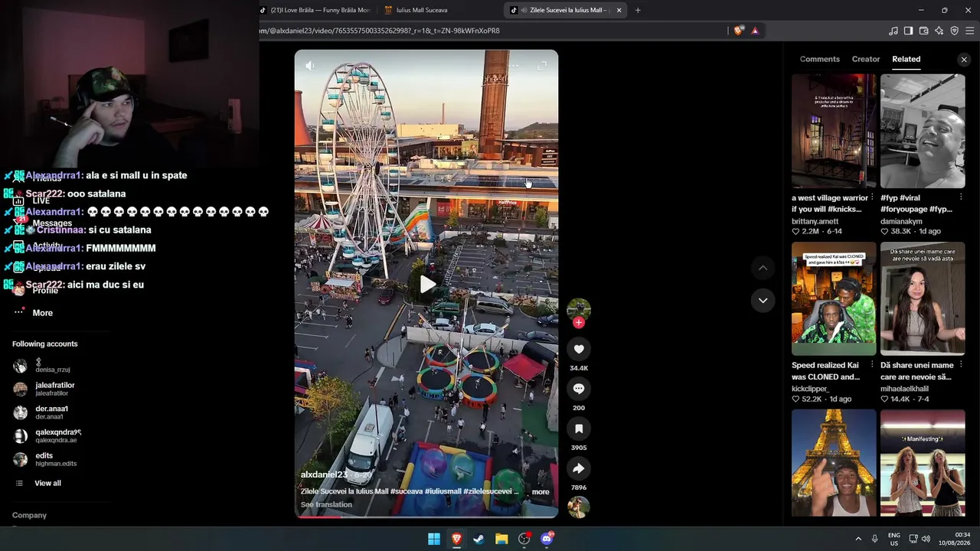980x551 pixels.
Task: Open options for the 'Dă share unei mame' video
Action: pyautogui.click(x=961, y=365)
